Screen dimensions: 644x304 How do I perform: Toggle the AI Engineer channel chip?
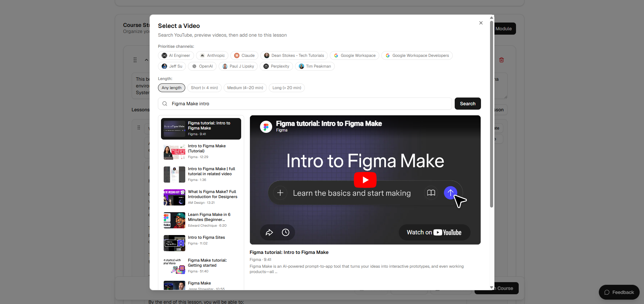(176, 55)
